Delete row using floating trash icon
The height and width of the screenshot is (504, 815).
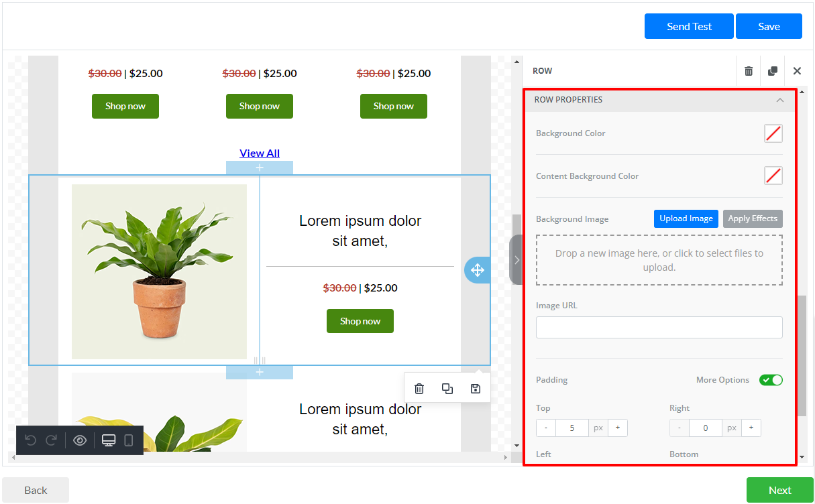[419, 389]
